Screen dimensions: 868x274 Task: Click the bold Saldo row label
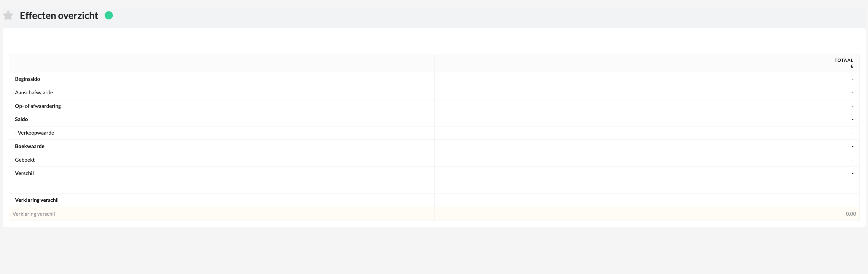pos(21,119)
